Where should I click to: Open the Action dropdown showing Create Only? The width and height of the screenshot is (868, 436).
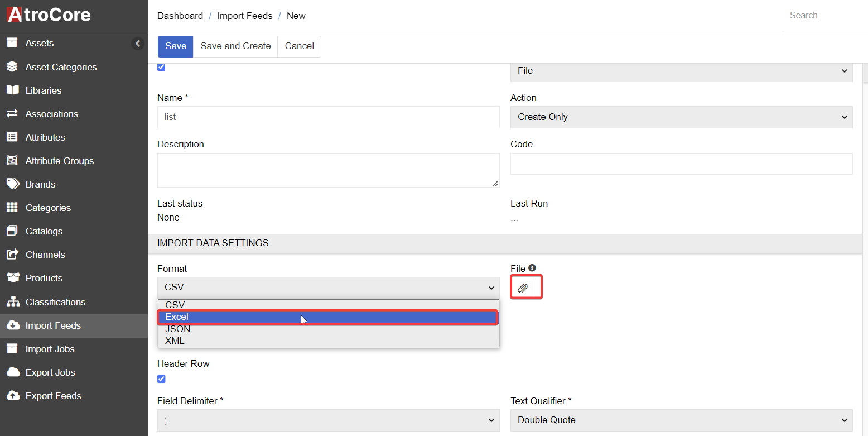tap(681, 117)
